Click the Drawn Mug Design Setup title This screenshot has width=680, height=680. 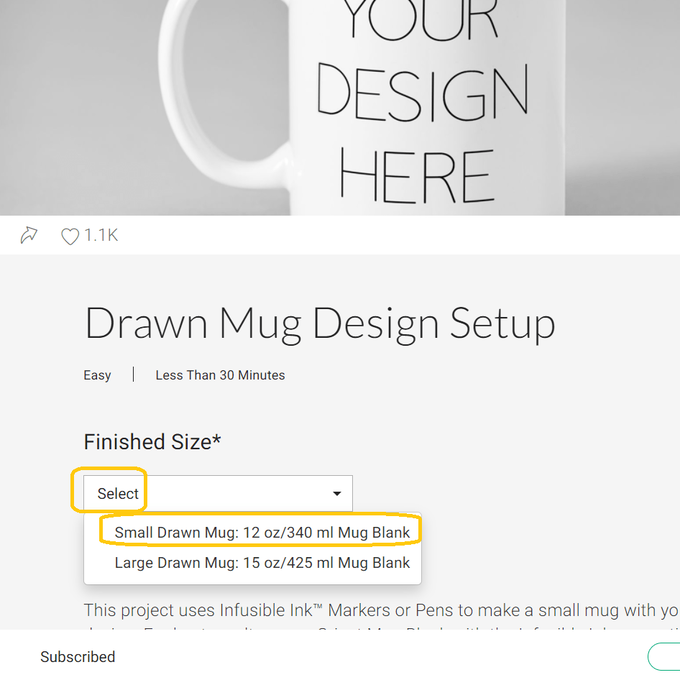point(319,324)
